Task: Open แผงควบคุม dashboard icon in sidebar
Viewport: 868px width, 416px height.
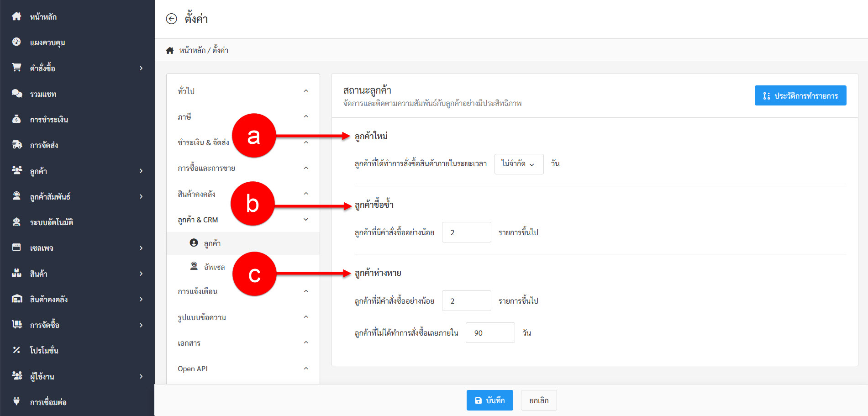Action: click(16, 42)
